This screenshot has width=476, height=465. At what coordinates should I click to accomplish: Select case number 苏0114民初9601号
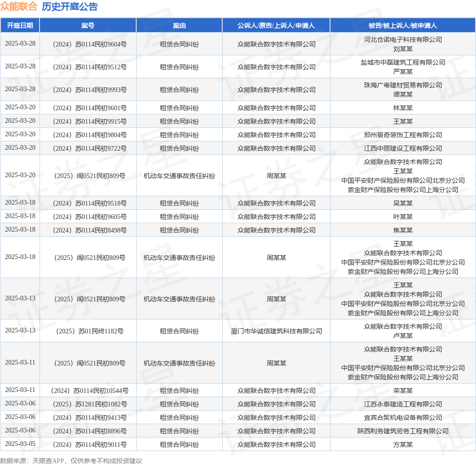pos(90,108)
